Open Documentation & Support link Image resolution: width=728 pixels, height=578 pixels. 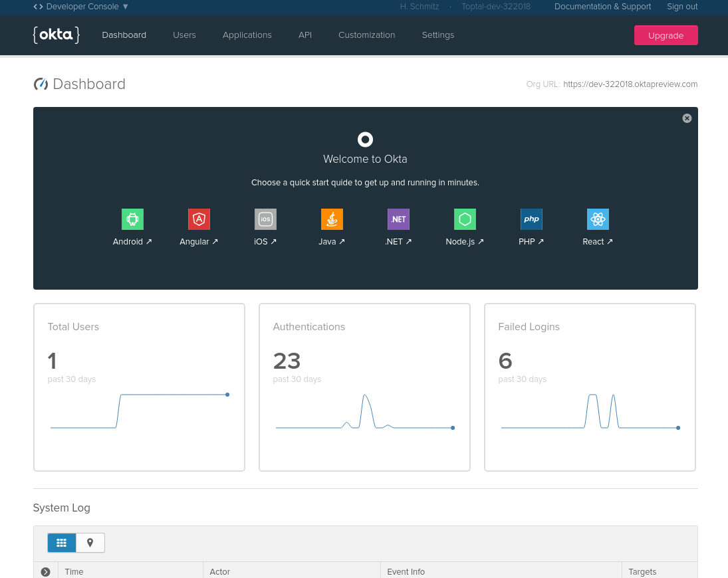[602, 7]
